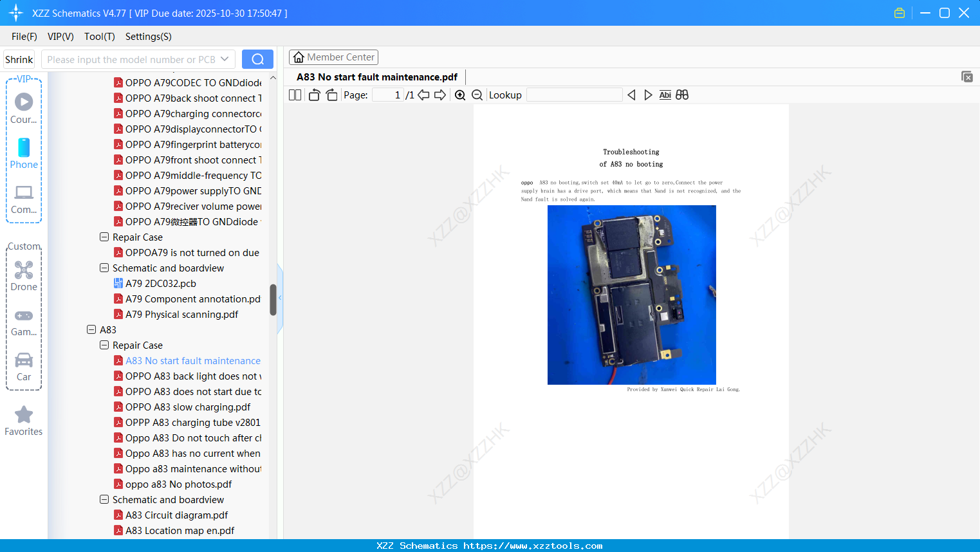Zoom in on the PDF
The height and width of the screenshot is (552, 980).
coord(460,95)
